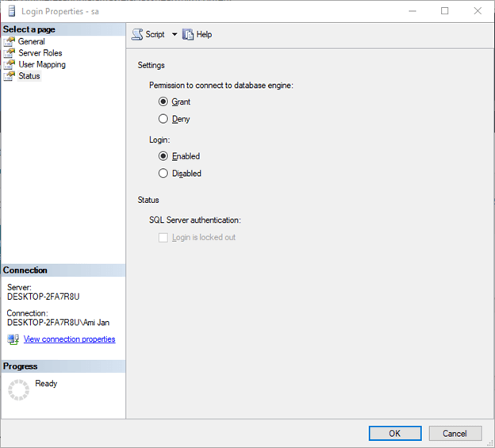The width and height of the screenshot is (495, 448).
Task: Select the Status page
Action: point(29,76)
